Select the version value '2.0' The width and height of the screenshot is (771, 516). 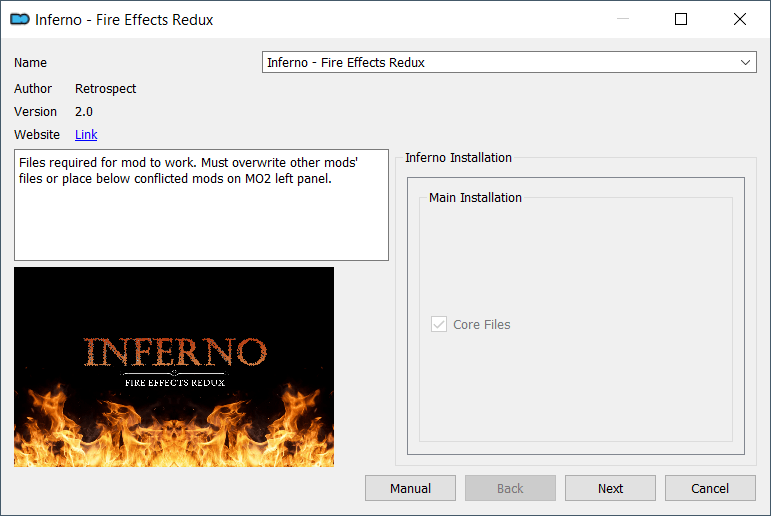84,112
